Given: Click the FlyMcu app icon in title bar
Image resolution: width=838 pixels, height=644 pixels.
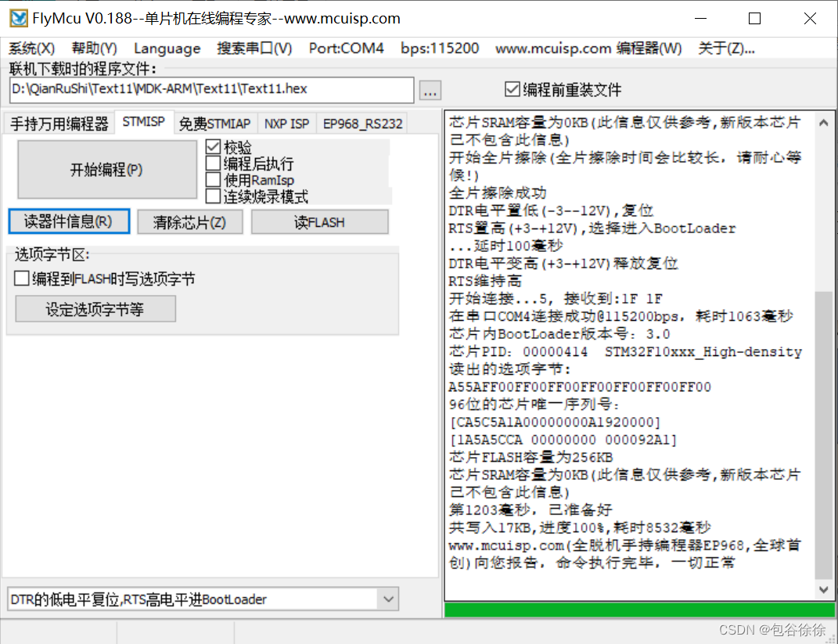Looking at the screenshot, I should tap(19, 18).
